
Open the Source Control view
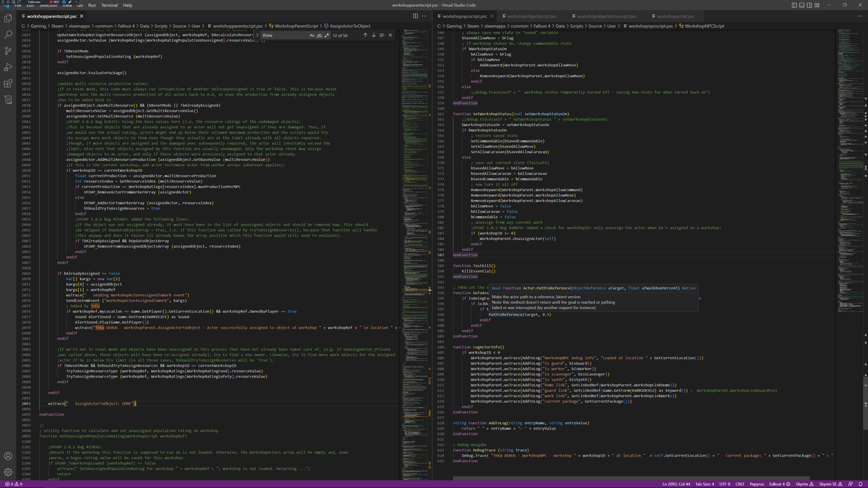tap(8, 51)
